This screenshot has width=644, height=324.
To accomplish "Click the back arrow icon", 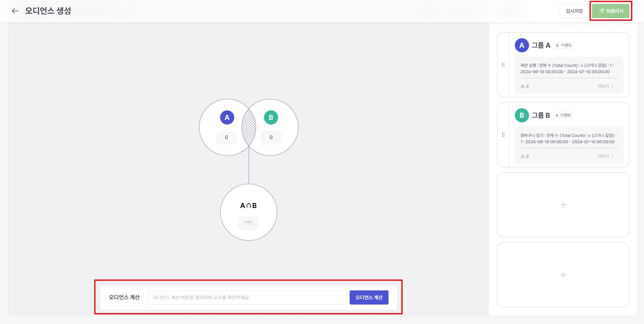I will tap(15, 11).
